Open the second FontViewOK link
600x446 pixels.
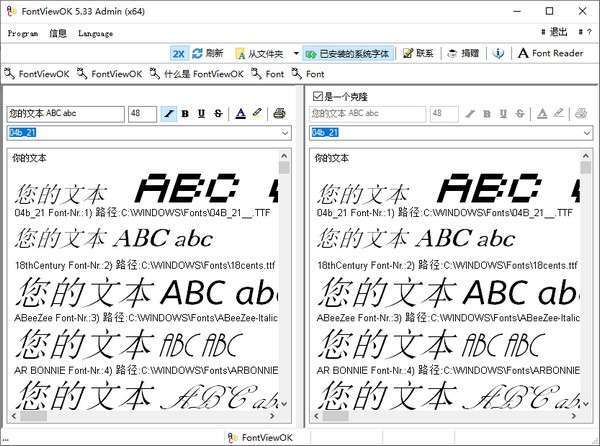click(110, 74)
